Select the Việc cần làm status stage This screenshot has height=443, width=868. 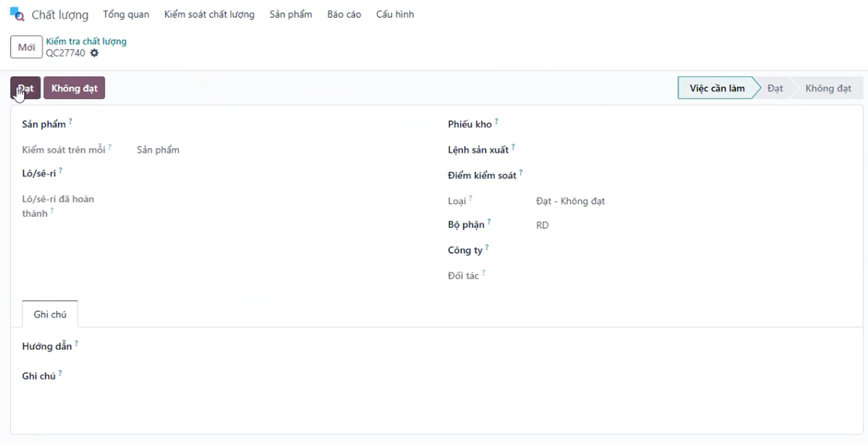tap(717, 88)
